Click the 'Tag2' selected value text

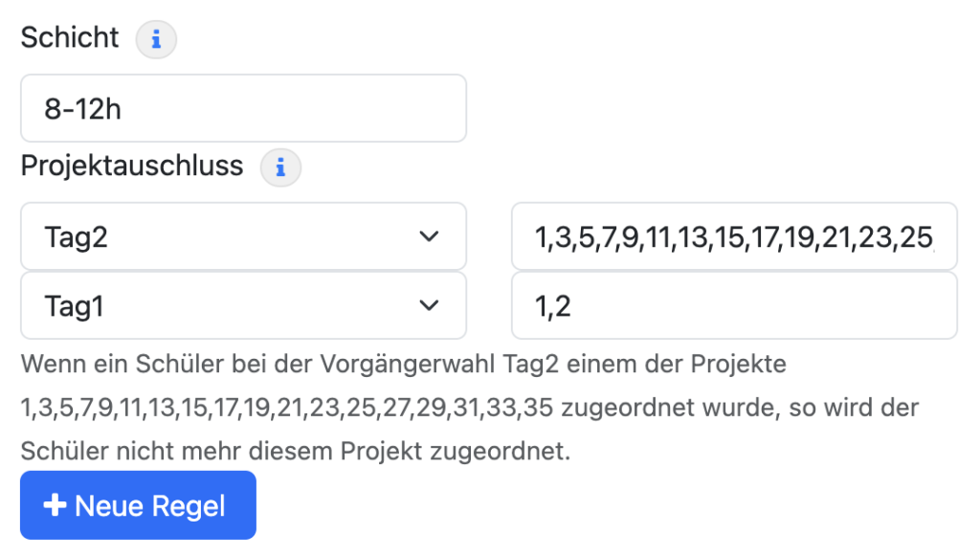tap(76, 236)
